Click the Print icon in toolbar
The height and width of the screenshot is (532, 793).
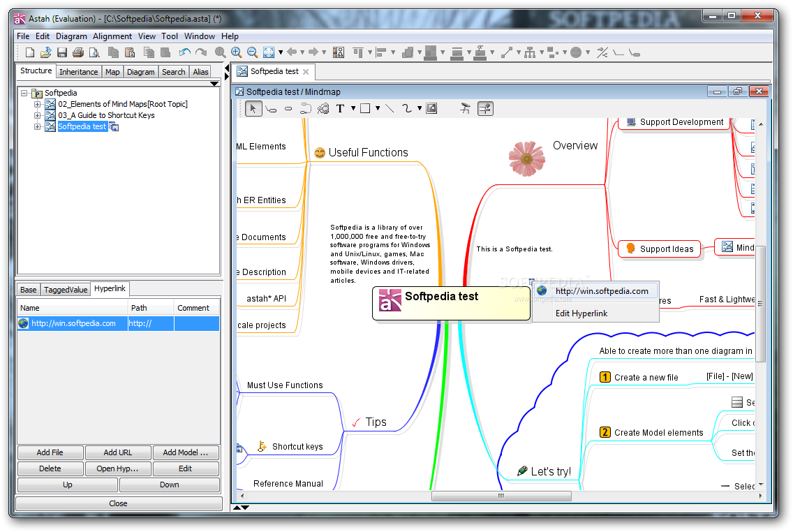tap(78, 52)
